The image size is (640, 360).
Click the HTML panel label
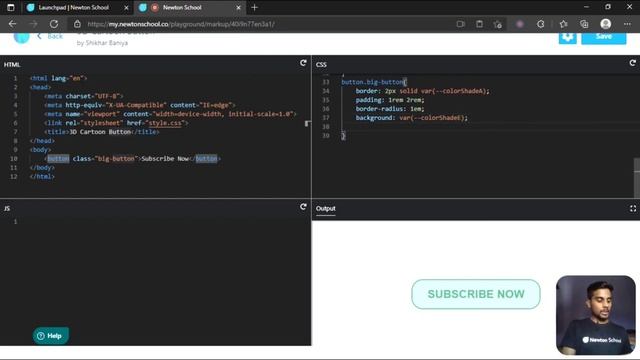click(x=12, y=64)
